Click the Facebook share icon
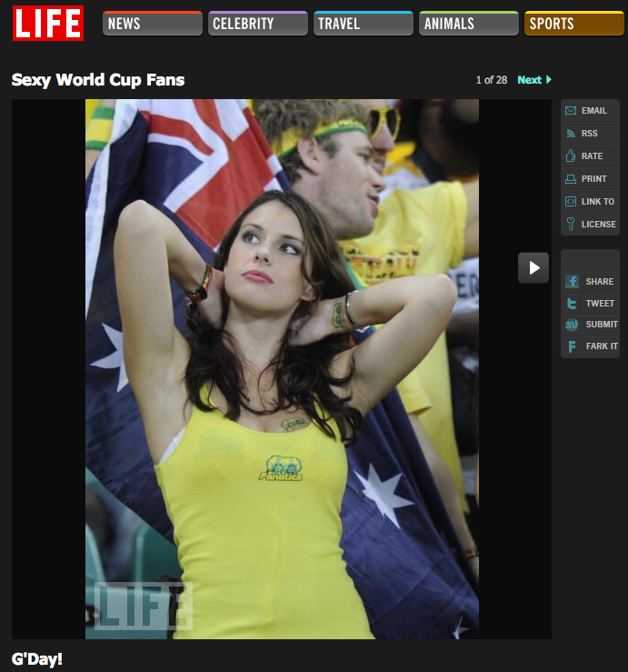The height and width of the screenshot is (672, 628). pyautogui.click(x=572, y=282)
